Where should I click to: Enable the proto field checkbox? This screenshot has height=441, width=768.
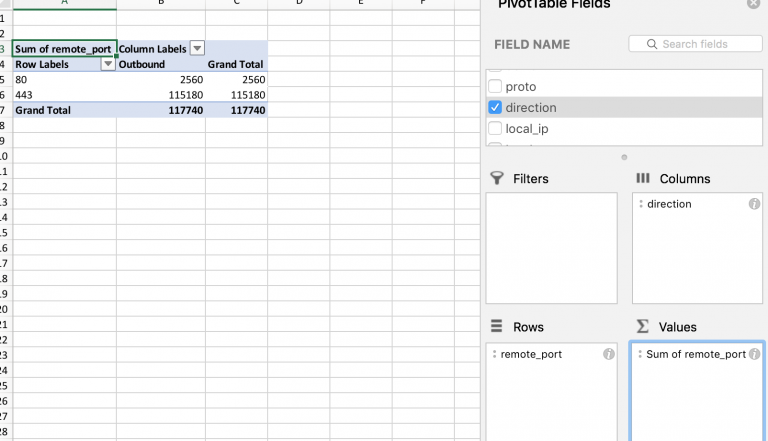(x=495, y=87)
